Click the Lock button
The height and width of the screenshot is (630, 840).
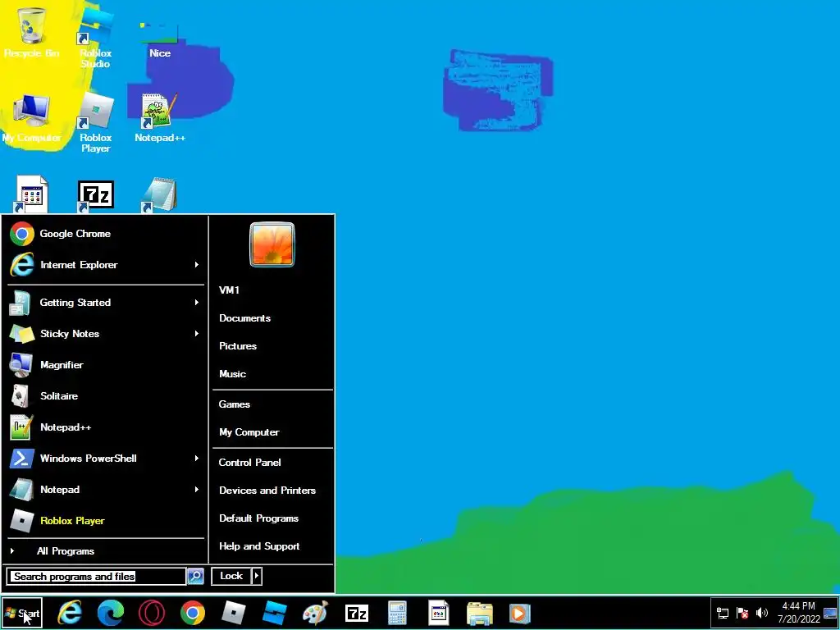tap(231, 576)
